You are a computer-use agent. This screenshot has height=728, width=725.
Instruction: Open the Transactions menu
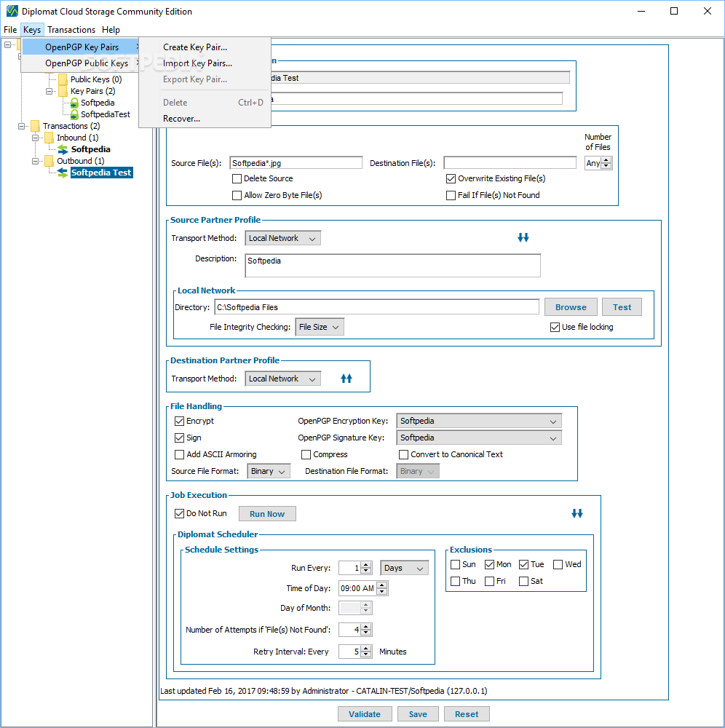click(71, 30)
